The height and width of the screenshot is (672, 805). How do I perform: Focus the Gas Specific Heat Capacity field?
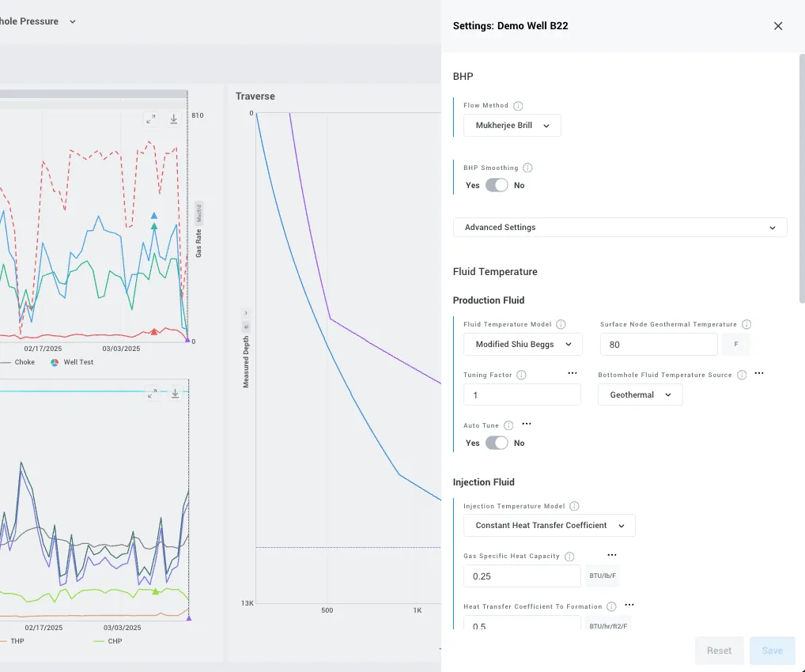[522, 576]
